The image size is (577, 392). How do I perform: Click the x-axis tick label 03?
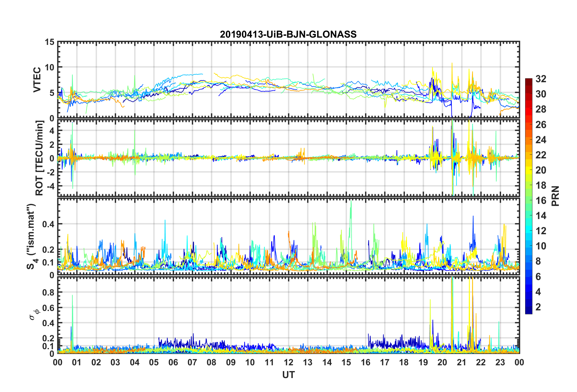(115, 362)
